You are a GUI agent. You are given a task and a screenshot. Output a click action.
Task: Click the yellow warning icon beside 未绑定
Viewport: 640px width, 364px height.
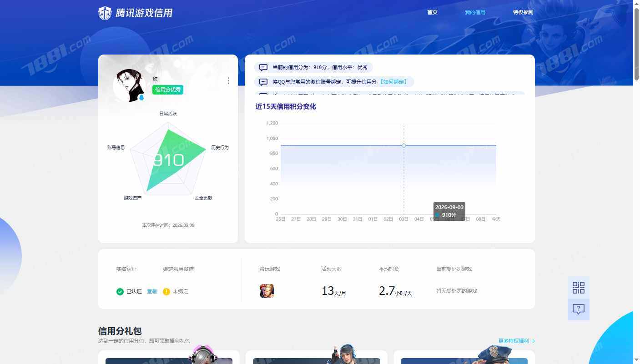click(166, 292)
